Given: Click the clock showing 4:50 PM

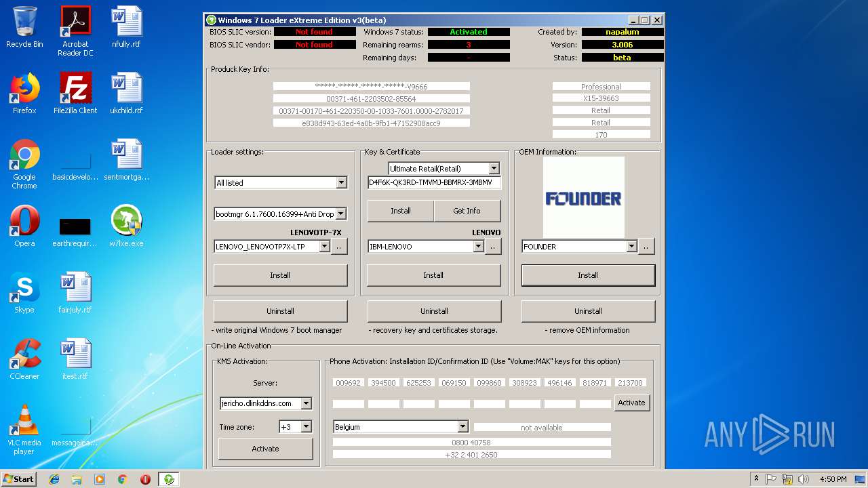Looking at the screenshot, I should (833, 479).
